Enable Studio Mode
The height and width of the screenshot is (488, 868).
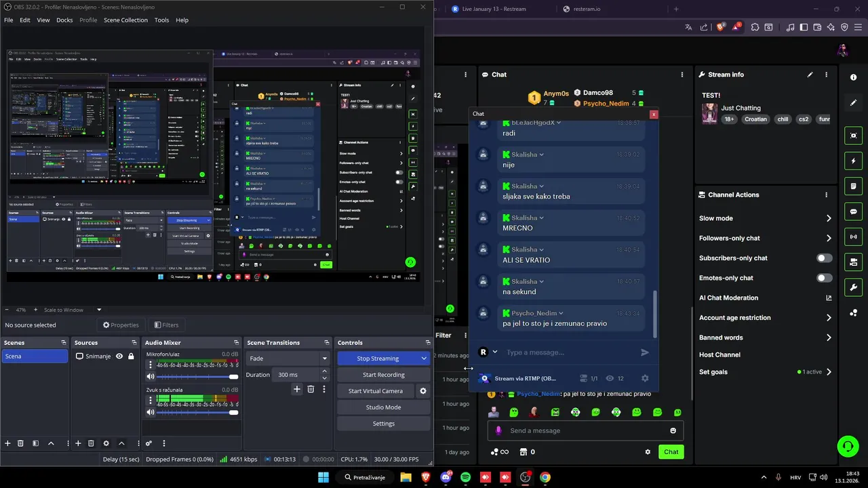[x=384, y=407]
